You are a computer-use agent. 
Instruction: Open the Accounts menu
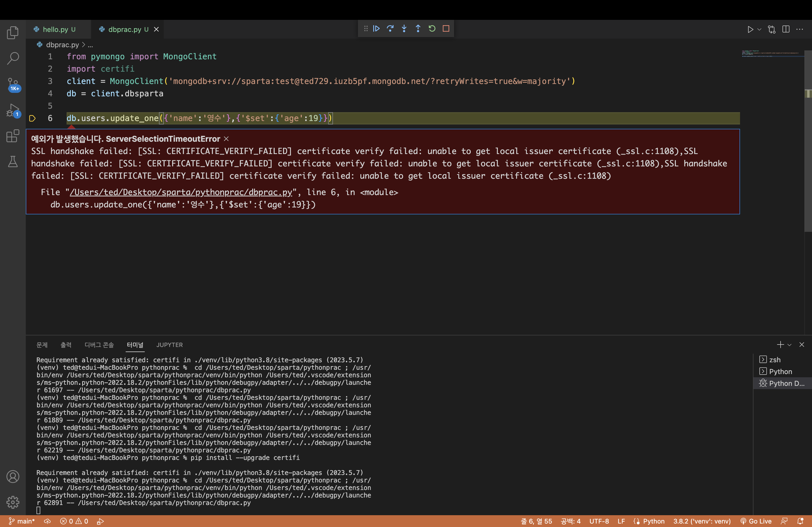point(13,477)
